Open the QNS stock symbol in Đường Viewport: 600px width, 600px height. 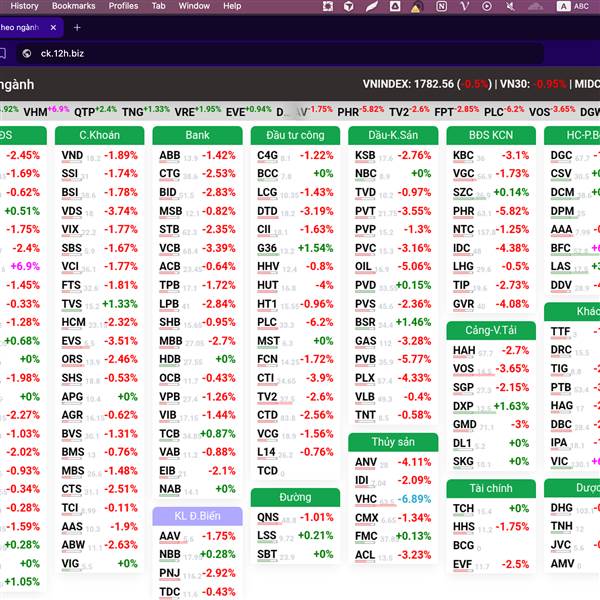[268, 517]
